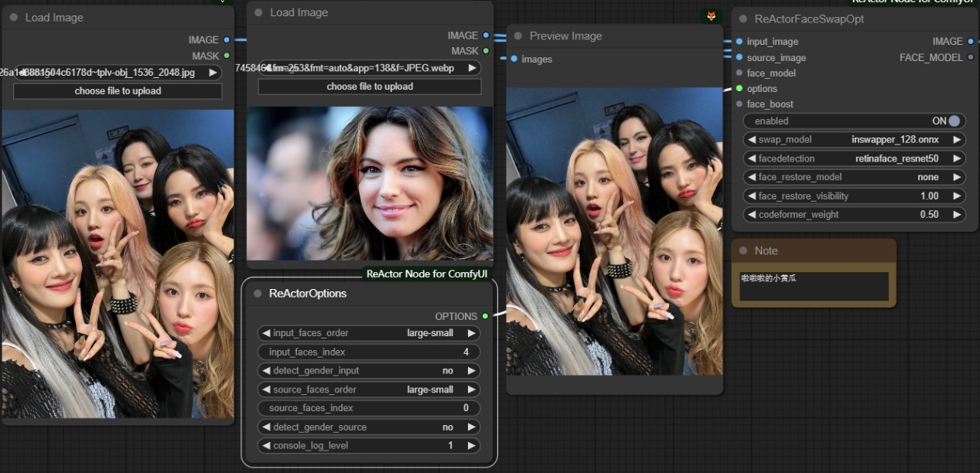980x473 pixels.
Task: Click the Note node collapse dot
Action: [743, 251]
